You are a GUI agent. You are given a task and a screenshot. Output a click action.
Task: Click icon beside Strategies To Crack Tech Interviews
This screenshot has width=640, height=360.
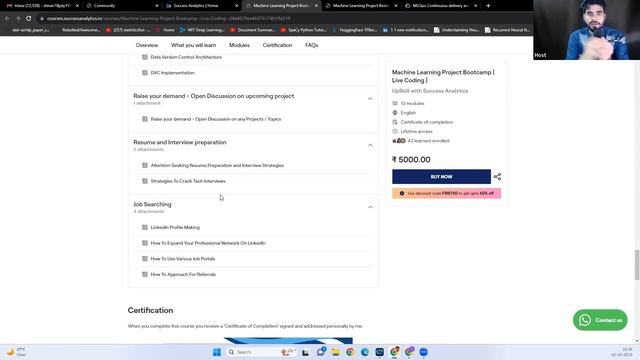pyautogui.click(x=144, y=181)
